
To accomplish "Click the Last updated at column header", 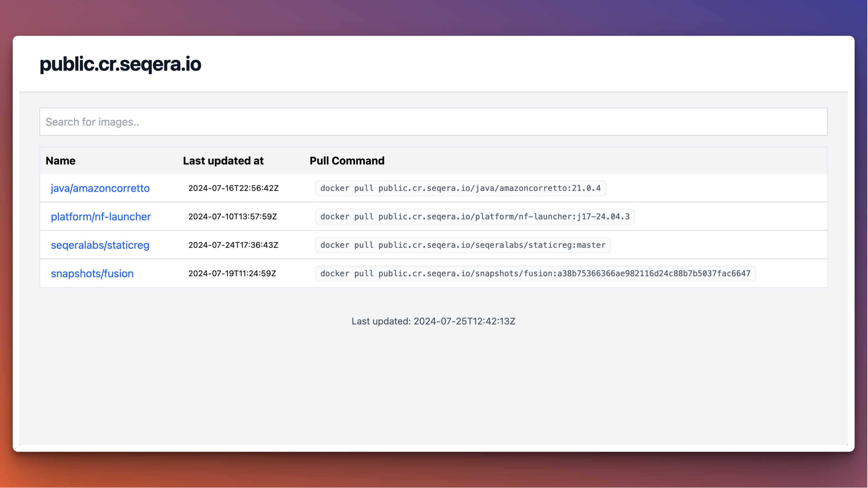I will click(x=223, y=161).
